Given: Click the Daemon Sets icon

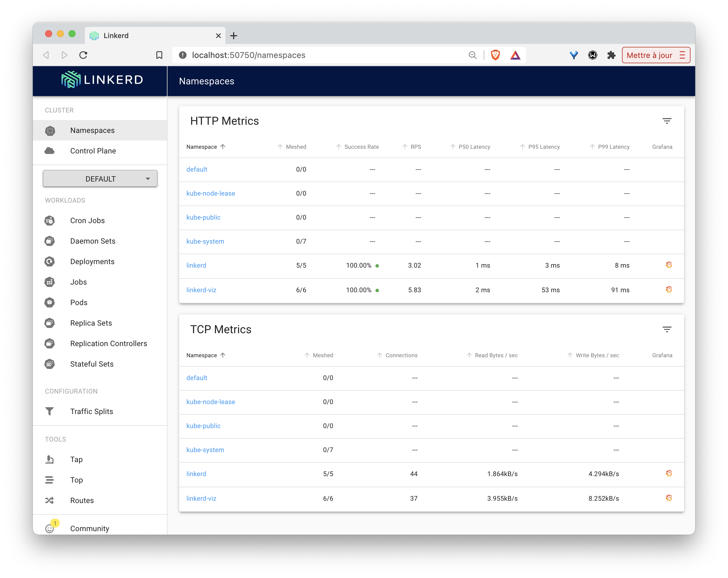Looking at the screenshot, I should coord(50,241).
